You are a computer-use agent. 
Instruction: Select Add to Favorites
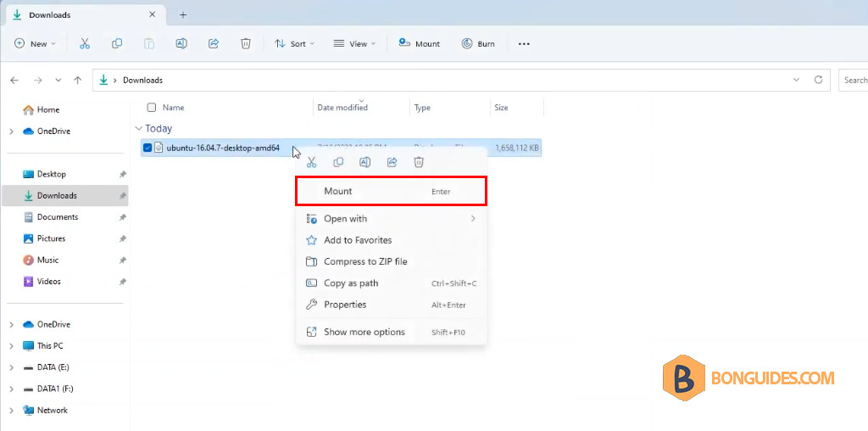392,240
